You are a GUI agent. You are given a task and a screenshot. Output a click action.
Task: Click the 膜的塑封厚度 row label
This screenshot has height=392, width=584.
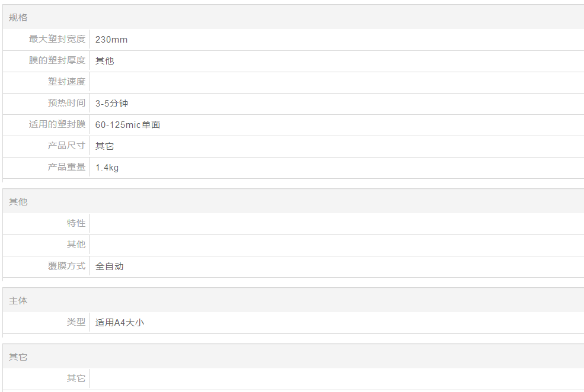57,60
